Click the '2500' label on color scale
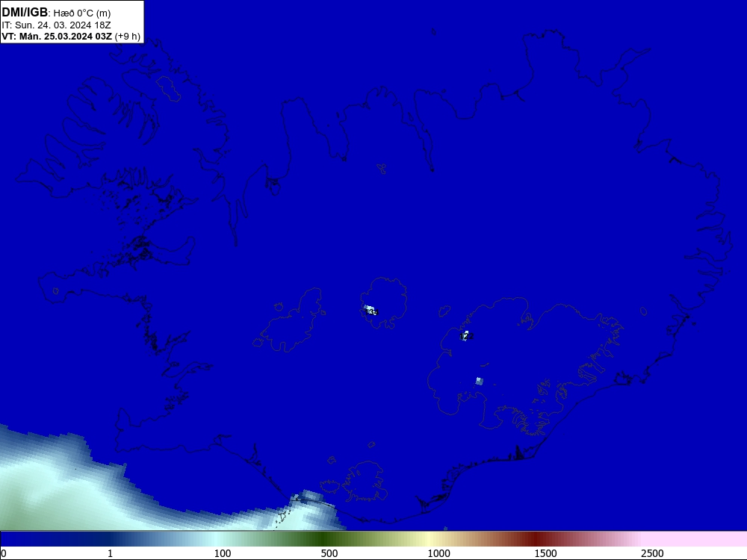The width and height of the screenshot is (747, 560). pos(652,553)
